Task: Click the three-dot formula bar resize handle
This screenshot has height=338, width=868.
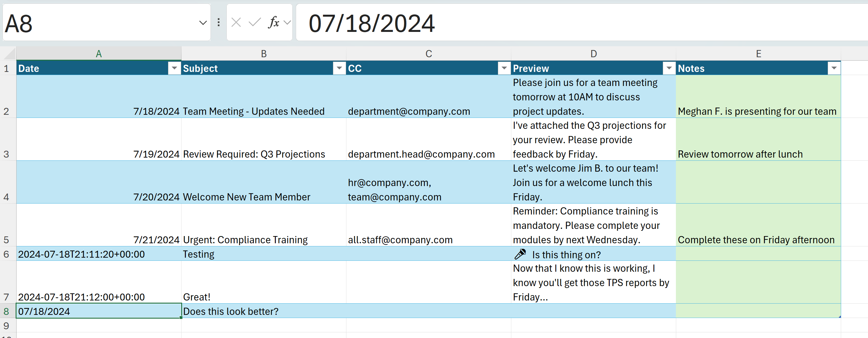Action: pyautogui.click(x=219, y=23)
